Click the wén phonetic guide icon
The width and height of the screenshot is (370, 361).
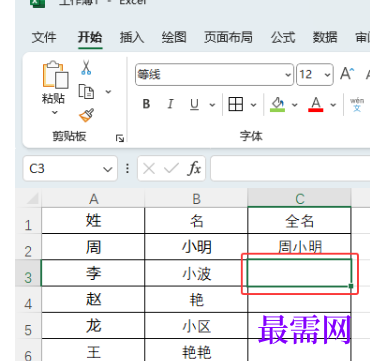[357, 105]
